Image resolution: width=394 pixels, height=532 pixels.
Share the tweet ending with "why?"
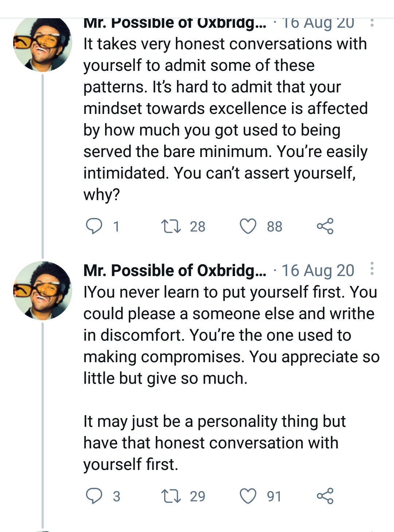(x=325, y=226)
